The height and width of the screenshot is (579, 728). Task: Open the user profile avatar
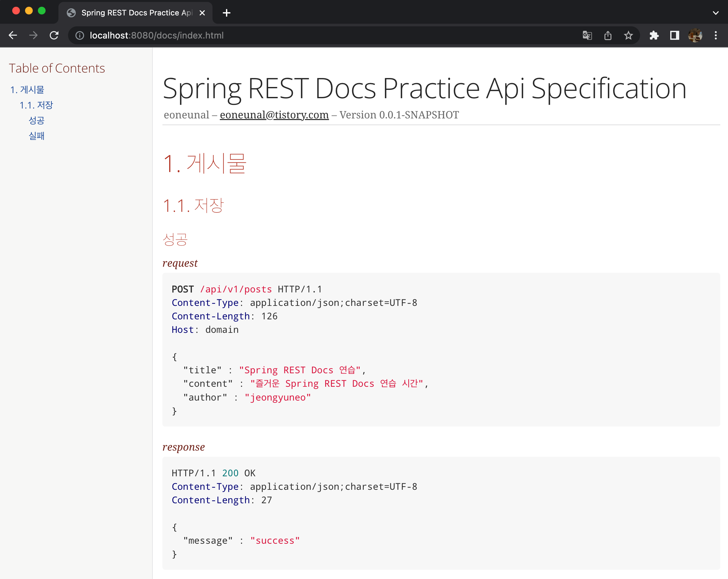point(695,35)
